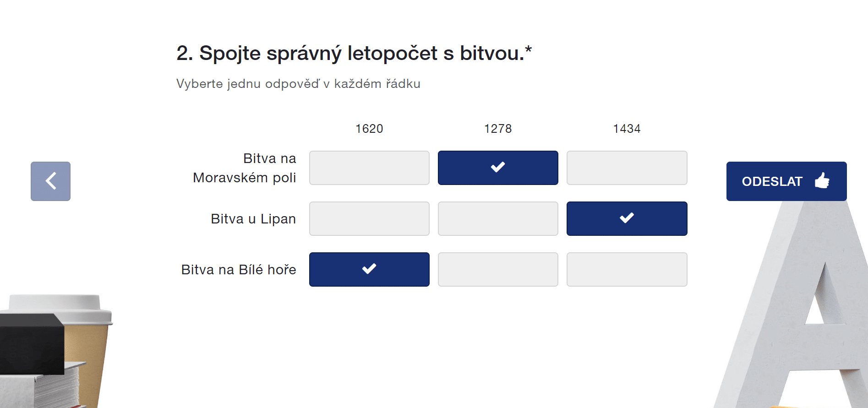Click the question title 'Spojte správný letopočet s bitvou'
The height and width of the screenshot is (408, 868).
354,54
